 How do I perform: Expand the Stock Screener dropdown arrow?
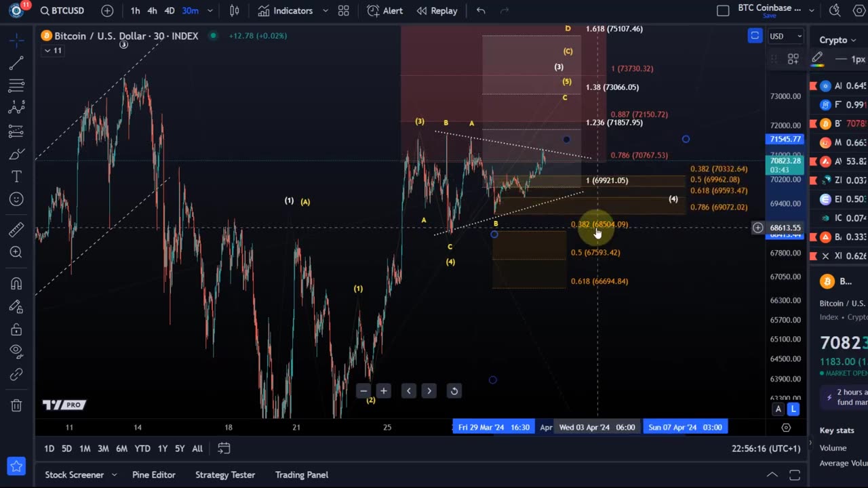114,475
